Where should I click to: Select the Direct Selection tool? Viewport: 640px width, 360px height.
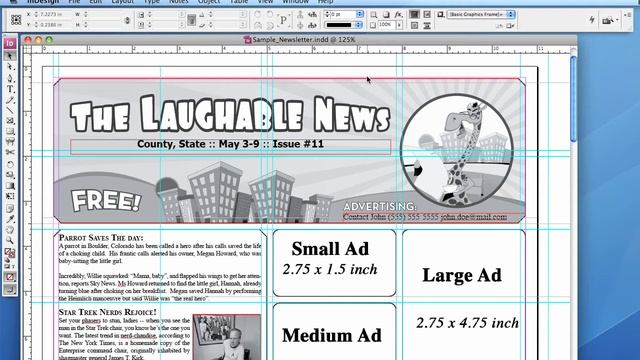[x=10, y=67]
